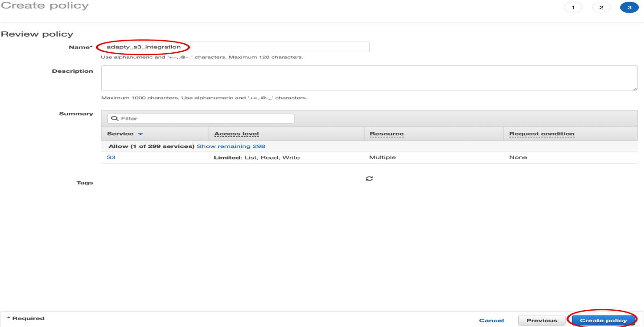The image size is (644, 327).
Task: Cancel policy creation
Action: click(x=491, y=320)
